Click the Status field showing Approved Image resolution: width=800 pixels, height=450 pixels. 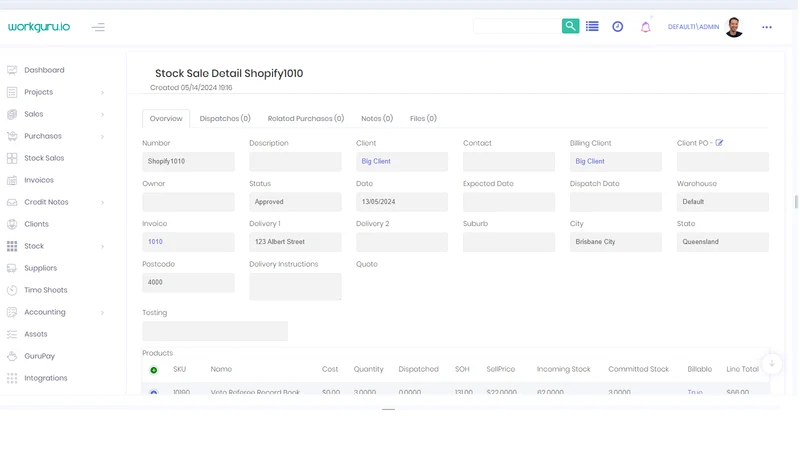point(295,202)
